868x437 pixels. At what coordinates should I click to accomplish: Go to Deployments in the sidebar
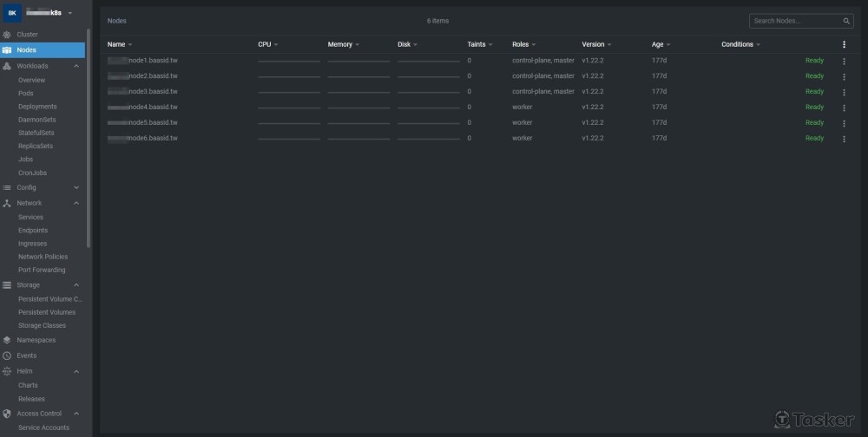pos(37,107)
